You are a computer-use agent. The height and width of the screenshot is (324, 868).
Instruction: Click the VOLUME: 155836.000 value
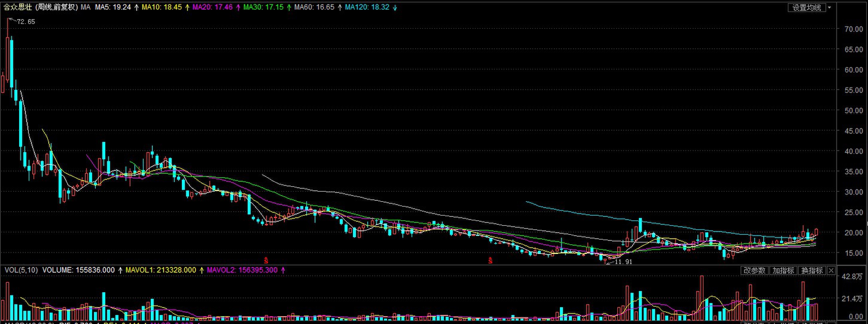pyautogui.click(x=78, y=270)
